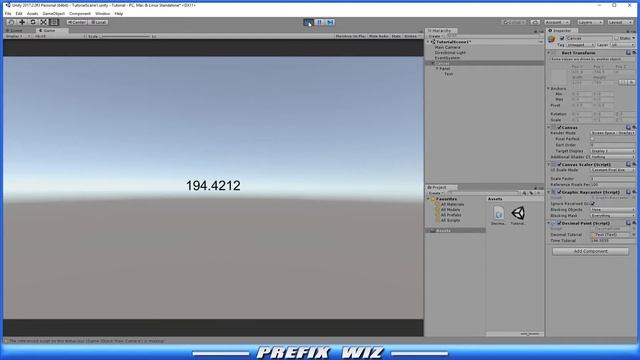Viewport: 640px width, 360px height.
Task: Open the Tag dropdown in Inspector
Action: (580, 45)
